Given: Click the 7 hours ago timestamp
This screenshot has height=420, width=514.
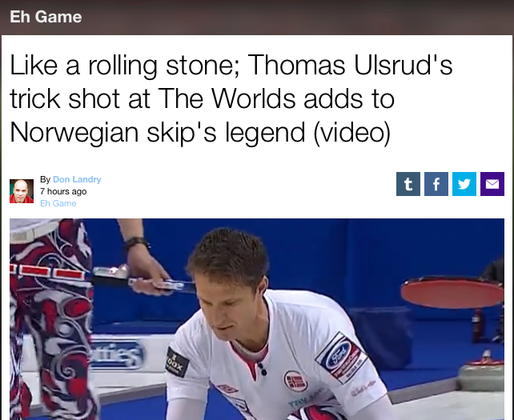Looking at the screenshot, I should pyautogui.click(x=63, y=191).
